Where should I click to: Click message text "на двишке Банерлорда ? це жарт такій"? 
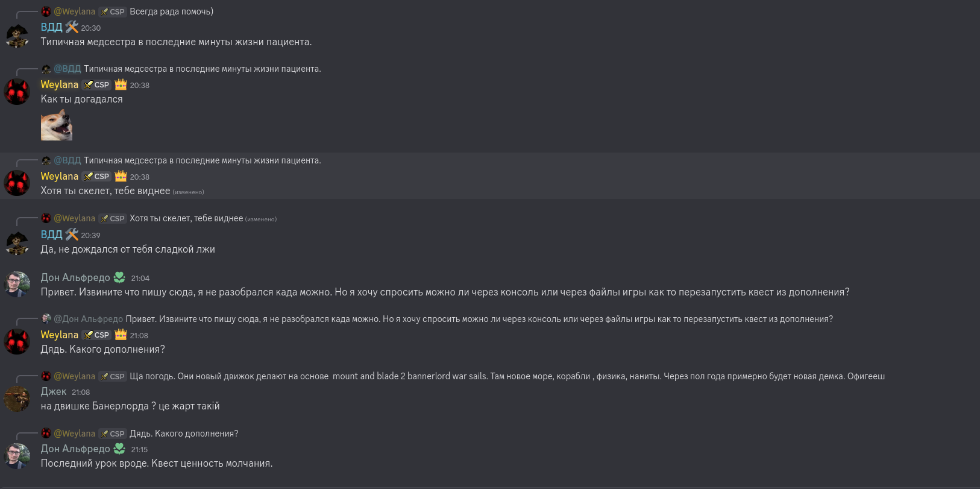click(x=130, y=406)
